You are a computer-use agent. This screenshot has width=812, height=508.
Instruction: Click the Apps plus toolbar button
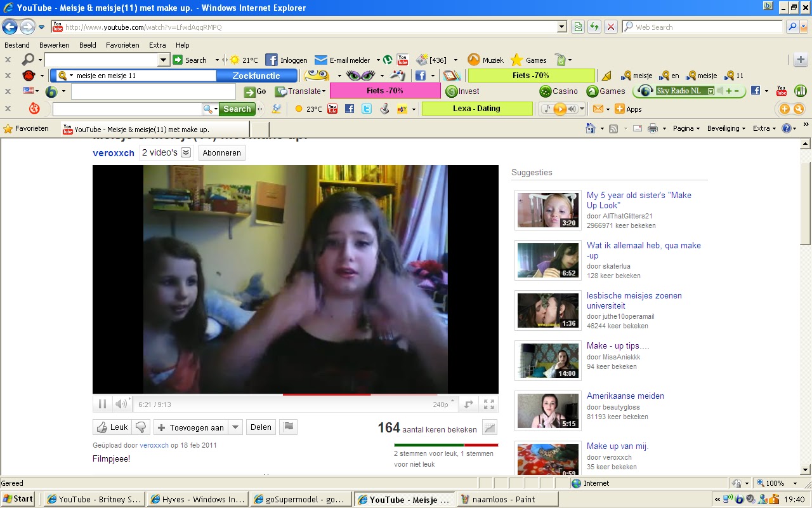pyautogui.click(x=628, y=109)
